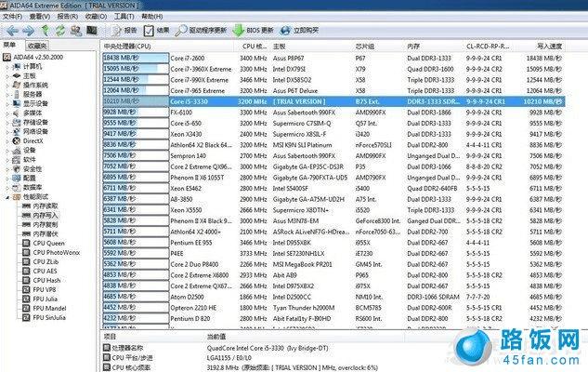Screen dimensions: 588x372
Task: Click the DirectX tree icon
Action: [x=16, y=141]
